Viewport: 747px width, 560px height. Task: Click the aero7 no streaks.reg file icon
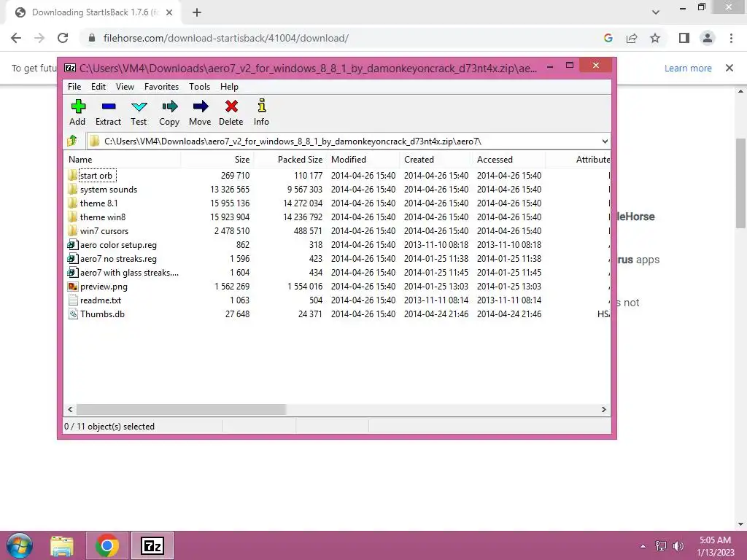[72, 259]
